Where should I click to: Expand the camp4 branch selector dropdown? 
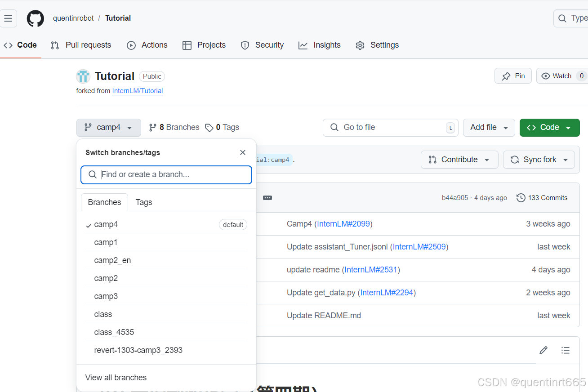pyautogui.click(x=109, y=128)
